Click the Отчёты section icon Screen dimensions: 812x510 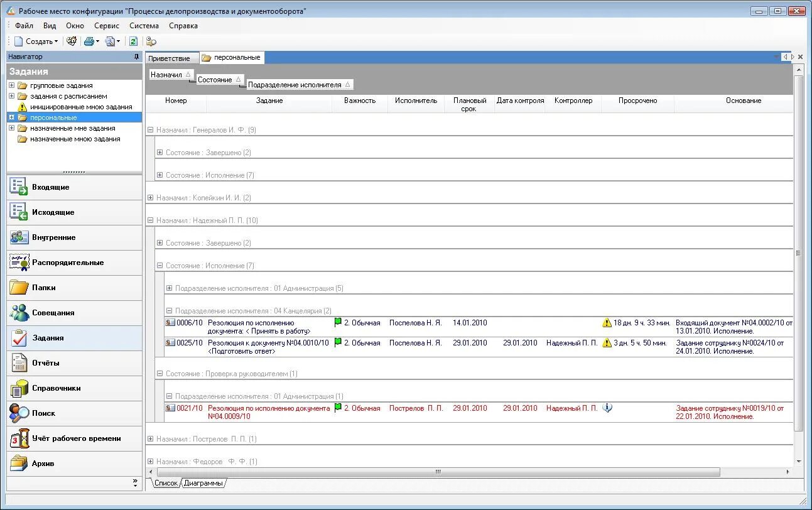tap(19, 363)
